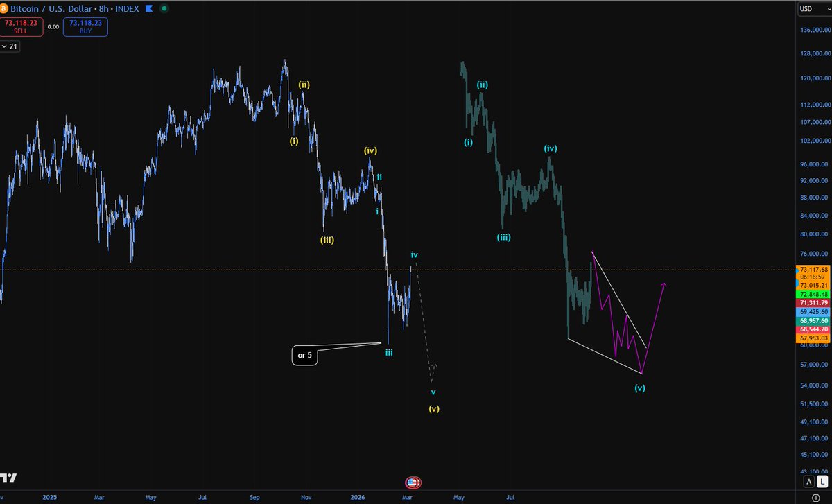
Task: Select the cyan (ii) wave label
Action: pyautogui.click(x=482, y=85)
